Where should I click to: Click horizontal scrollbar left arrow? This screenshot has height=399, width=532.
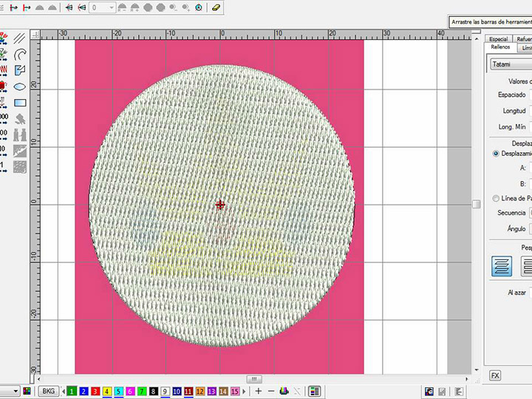(x=38, y=379)
